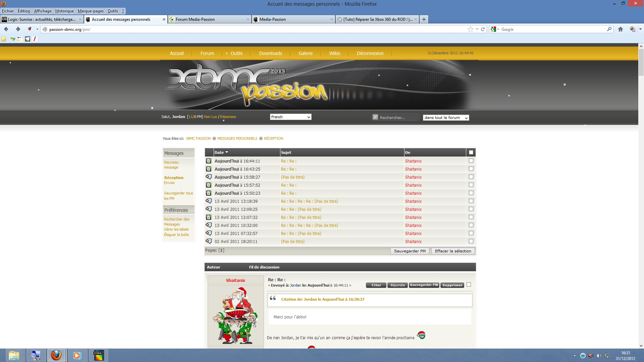Image resolution: width=644 pixels, height=362 pixels.
Task: Go to the Firefox home page icon
Action: tap(621, 29)
